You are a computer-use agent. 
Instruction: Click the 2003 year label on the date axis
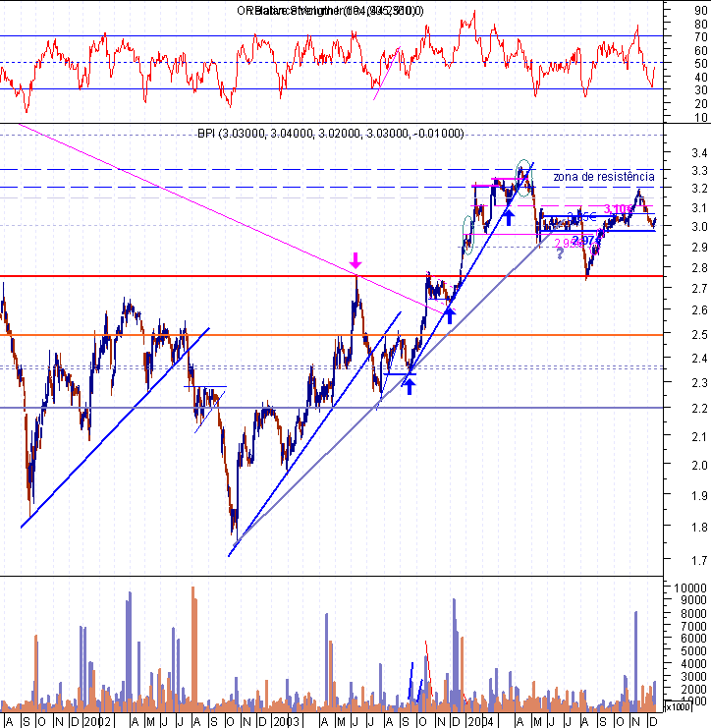point(286,721)
